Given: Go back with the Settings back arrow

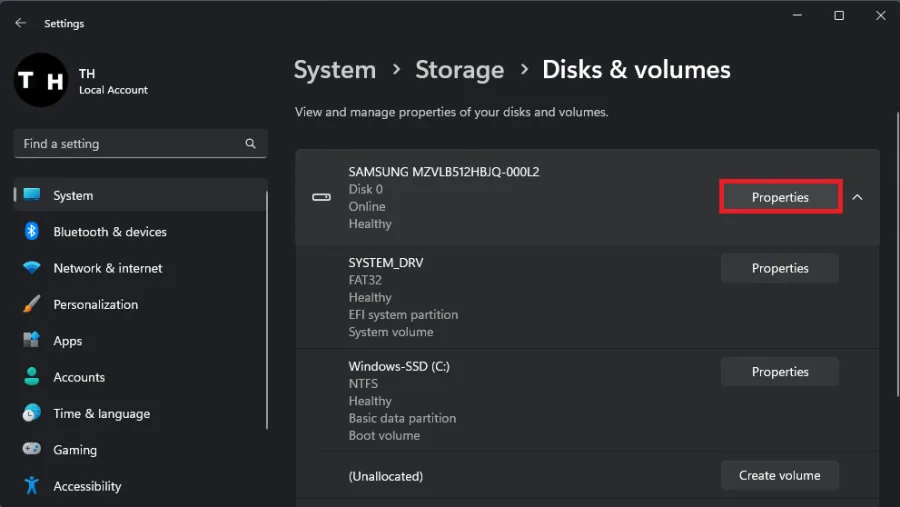Looking at the screenshot, I should [21, 23].
